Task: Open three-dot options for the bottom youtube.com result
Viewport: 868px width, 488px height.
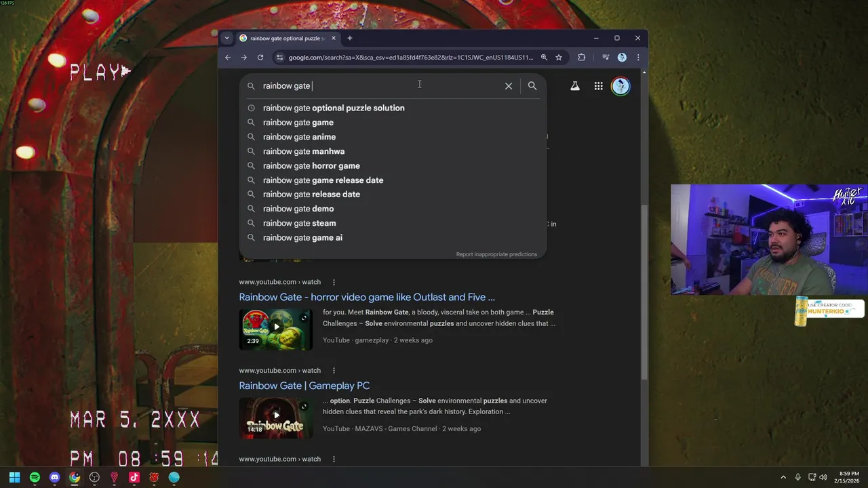Action: pos(334,460)
